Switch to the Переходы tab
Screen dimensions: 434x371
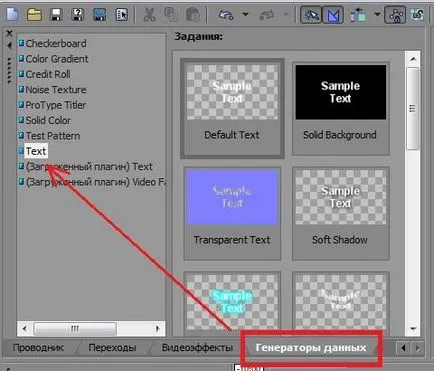coord(112,348)
